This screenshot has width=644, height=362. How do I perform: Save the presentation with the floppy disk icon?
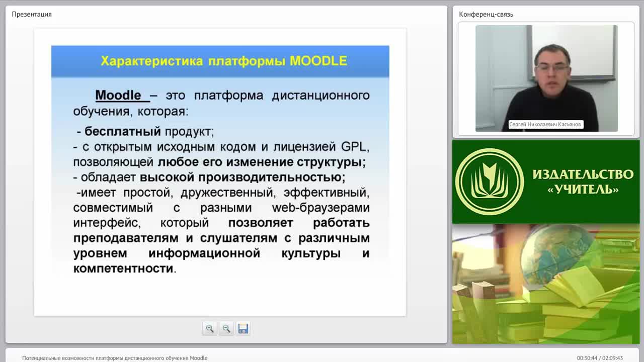coord(243,328)
